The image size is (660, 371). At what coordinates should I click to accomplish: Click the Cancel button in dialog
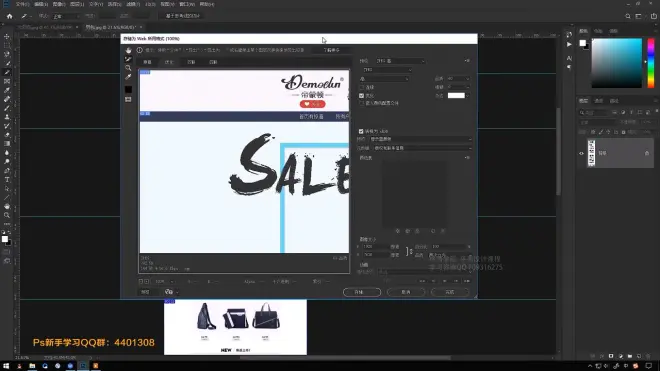click(x=406, y=292)
